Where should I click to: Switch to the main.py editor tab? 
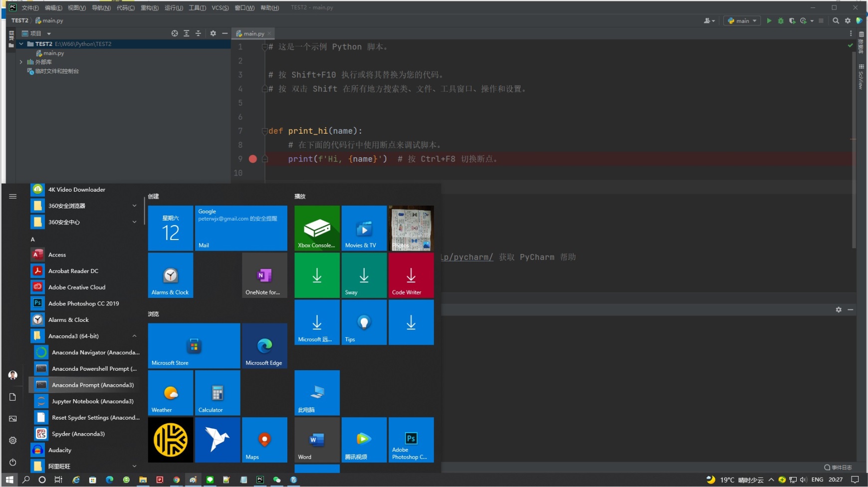(x=252, y=33)
